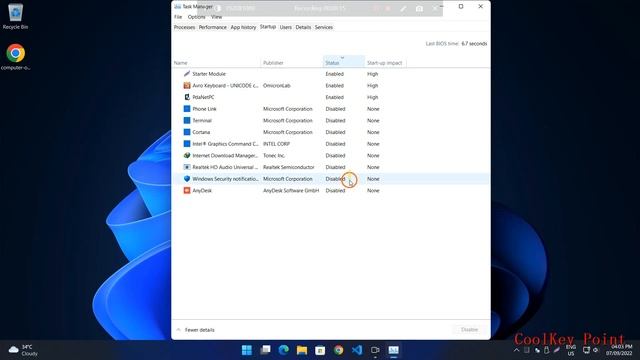This screenshot has width=640, height=360.
Task: Click the Realtek Semiconductor publisher cell
Action: point(289,167)
